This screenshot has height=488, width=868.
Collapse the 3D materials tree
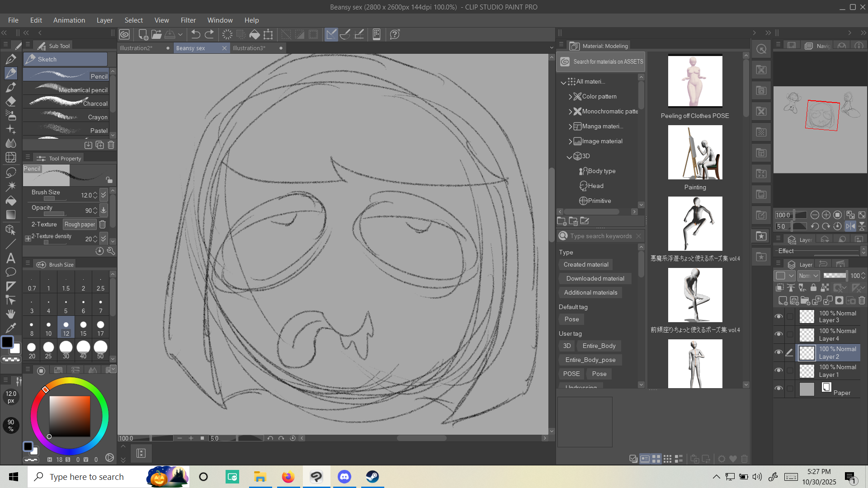569,157
